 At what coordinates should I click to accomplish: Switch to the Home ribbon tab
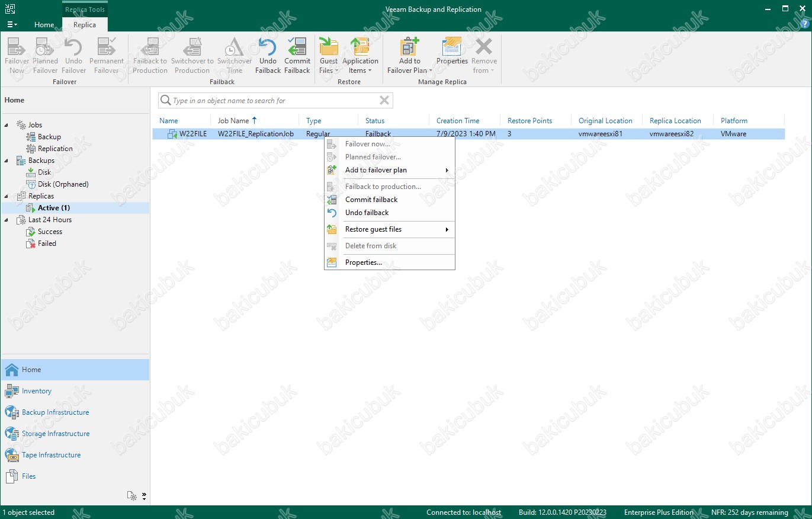pyautogui.click(x=44, y=25)
